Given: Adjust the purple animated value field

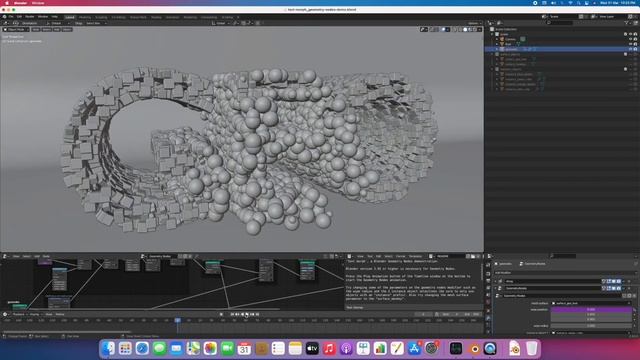Looking at the screenshot, I should coord(591,309).
